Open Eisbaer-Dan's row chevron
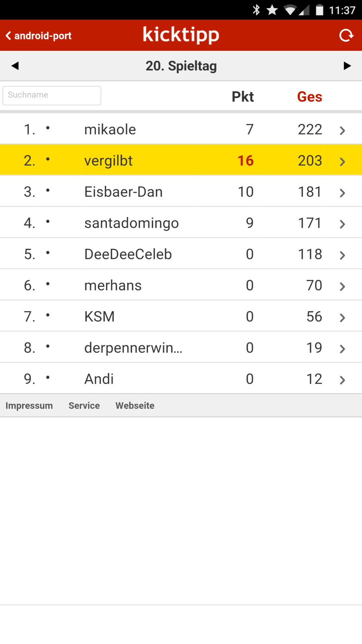Image resolution: width=362 pixels, height=644 pixels. tap(342, 193)
